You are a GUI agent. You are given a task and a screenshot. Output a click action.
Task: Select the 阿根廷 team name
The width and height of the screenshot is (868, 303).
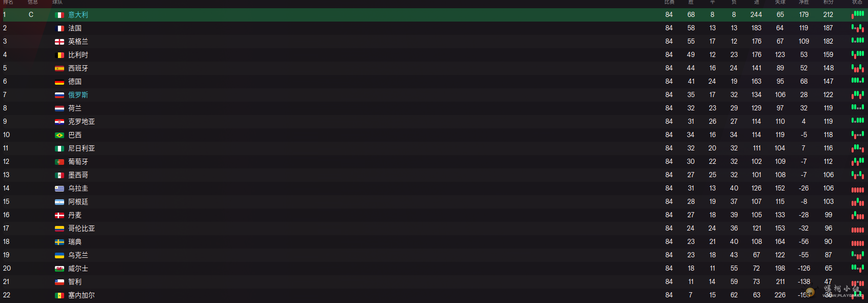coord(78,202)
